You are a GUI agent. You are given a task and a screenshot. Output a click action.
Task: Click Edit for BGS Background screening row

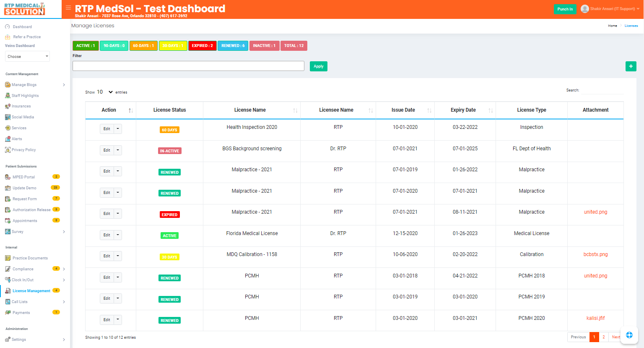107,150
